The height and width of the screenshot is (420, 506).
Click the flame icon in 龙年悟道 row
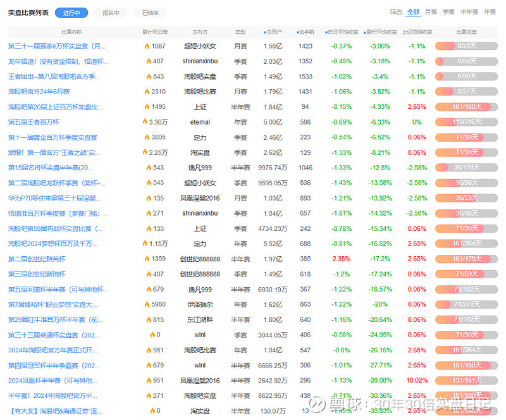(x=149, y=61)
